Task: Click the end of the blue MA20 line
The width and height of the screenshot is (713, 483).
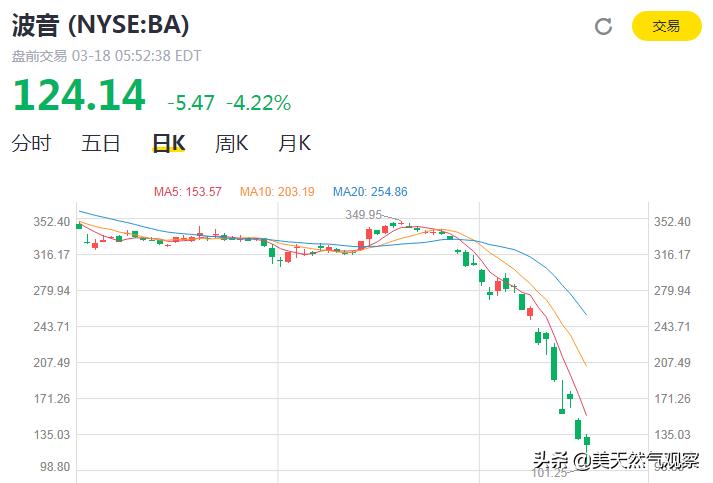Action: (x=586, y=315)
